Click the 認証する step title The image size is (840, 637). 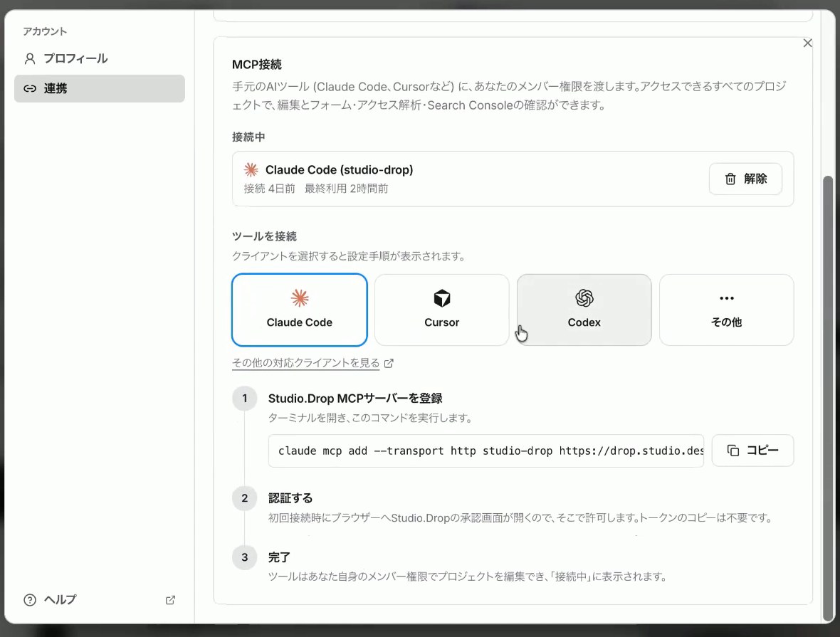click(x=290, y=498)
